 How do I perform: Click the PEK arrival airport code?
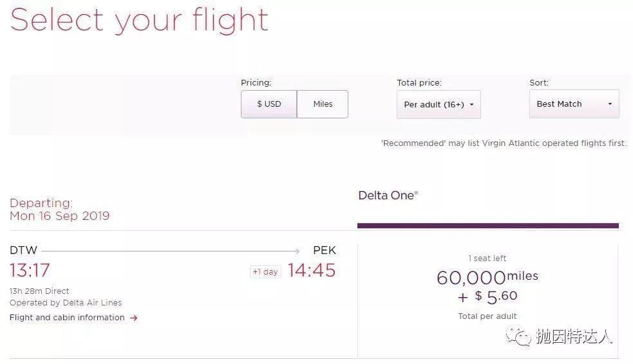(x=325, y=250)
